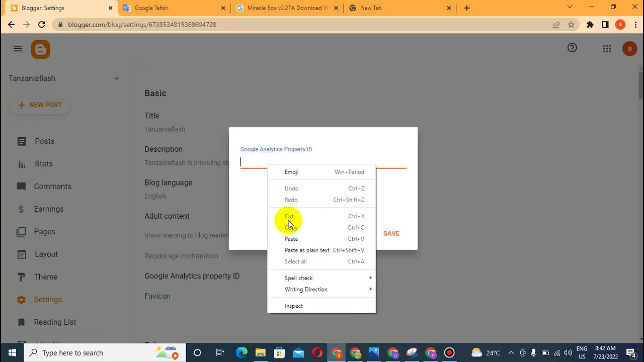Click the Comments sidebar icon
The image size is (644, 362).
coord(22,187)
